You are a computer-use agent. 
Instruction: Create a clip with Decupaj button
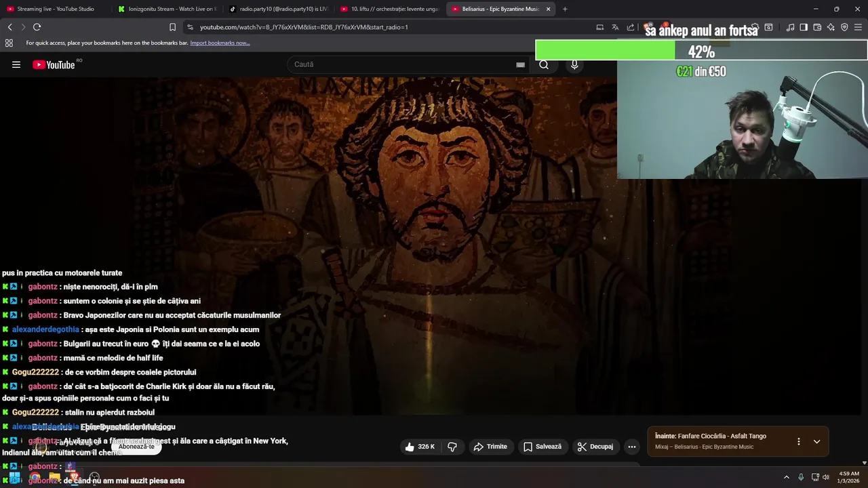coord(595,447)
